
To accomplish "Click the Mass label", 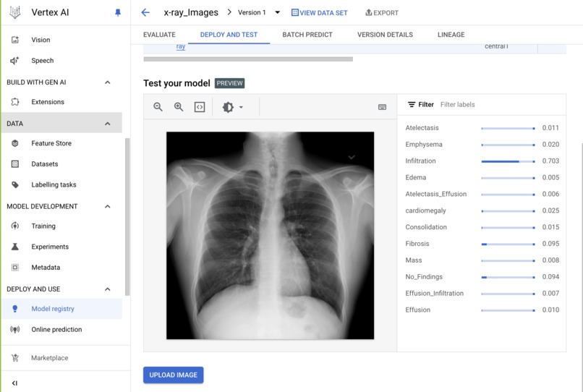I will pyautogui.click(x=414, y=260).
